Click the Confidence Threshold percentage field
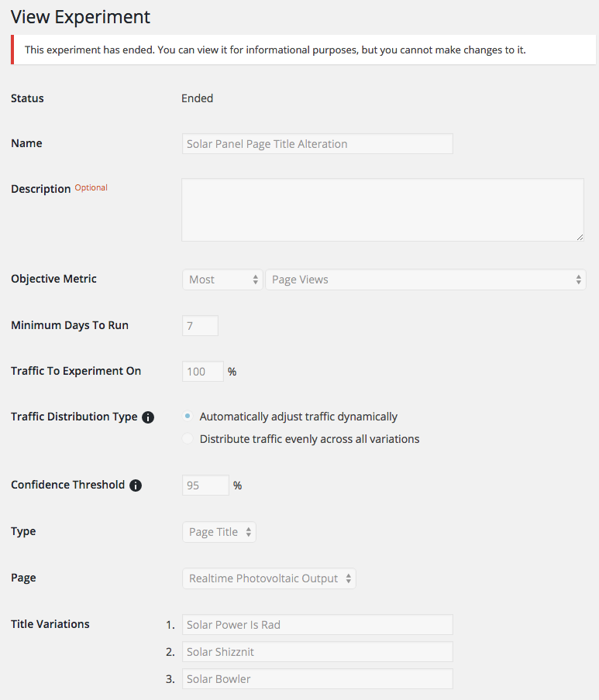 [205, 486]
